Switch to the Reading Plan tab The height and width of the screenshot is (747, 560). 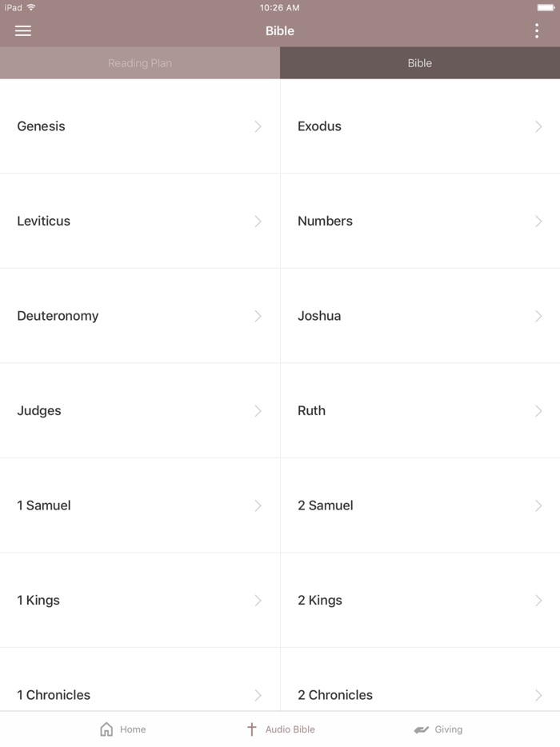(140, 63)
